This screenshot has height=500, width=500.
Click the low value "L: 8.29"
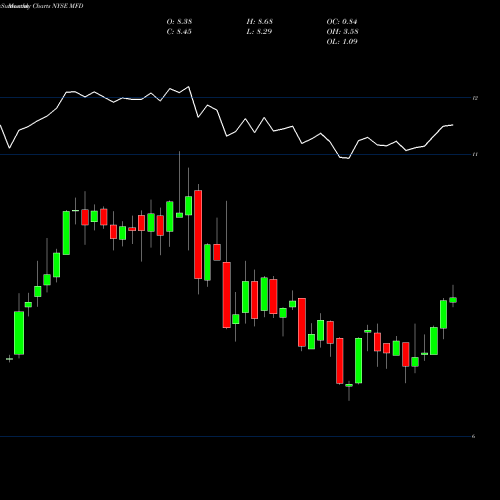[259, 32]
